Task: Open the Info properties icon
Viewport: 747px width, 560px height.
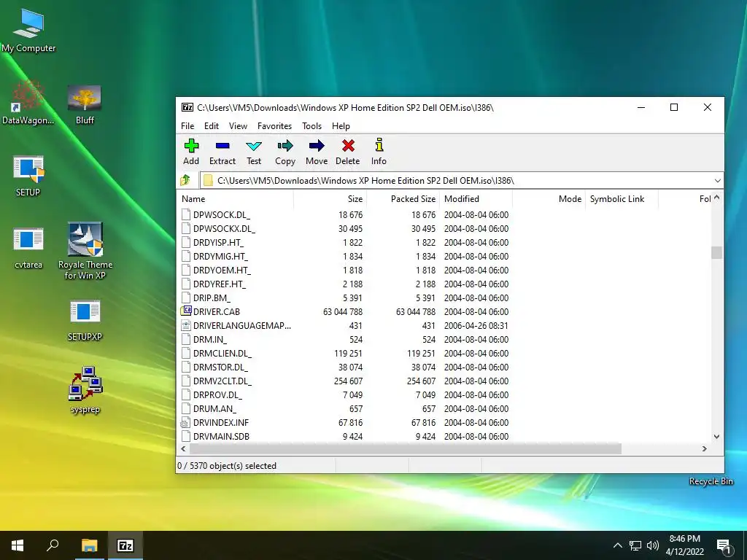Action: [379, 152]
